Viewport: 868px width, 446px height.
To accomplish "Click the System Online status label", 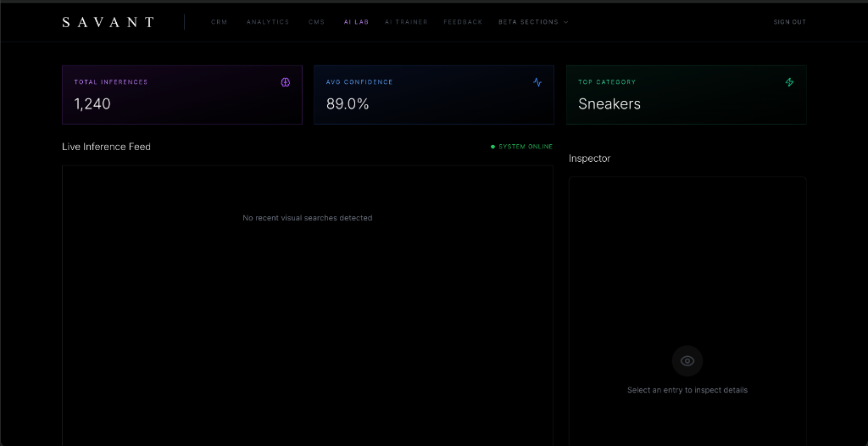I will coord(526,147).
